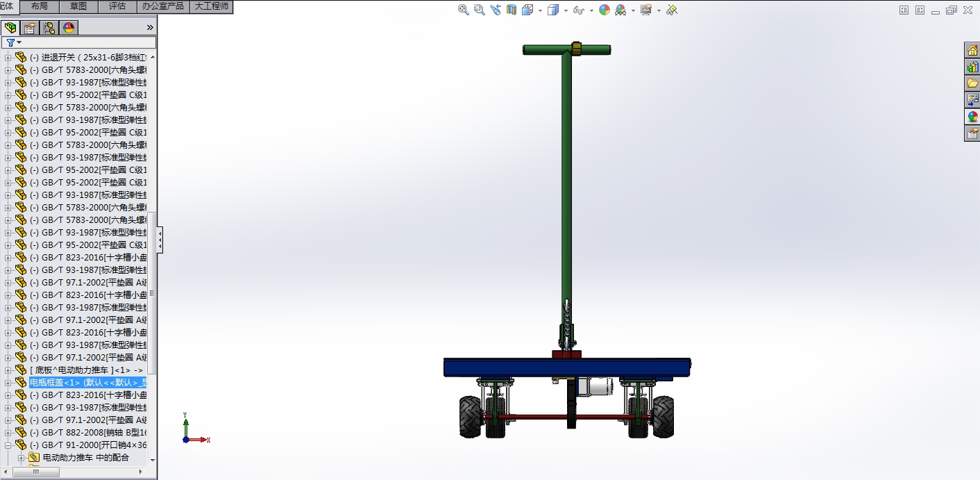Click the Hide/Show Items glasses icon

tap(578, 10)
